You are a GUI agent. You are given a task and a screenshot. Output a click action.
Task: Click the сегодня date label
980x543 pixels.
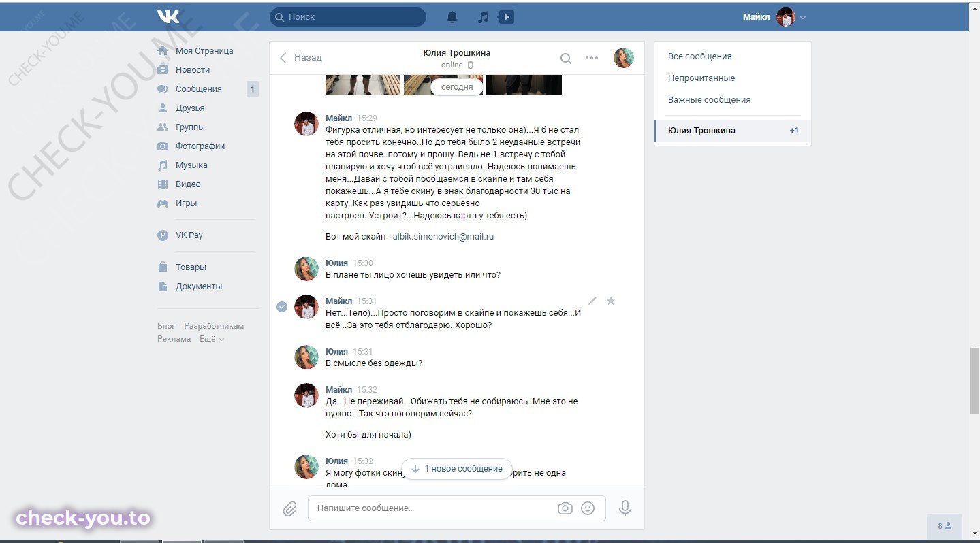(x=457, y=87)
